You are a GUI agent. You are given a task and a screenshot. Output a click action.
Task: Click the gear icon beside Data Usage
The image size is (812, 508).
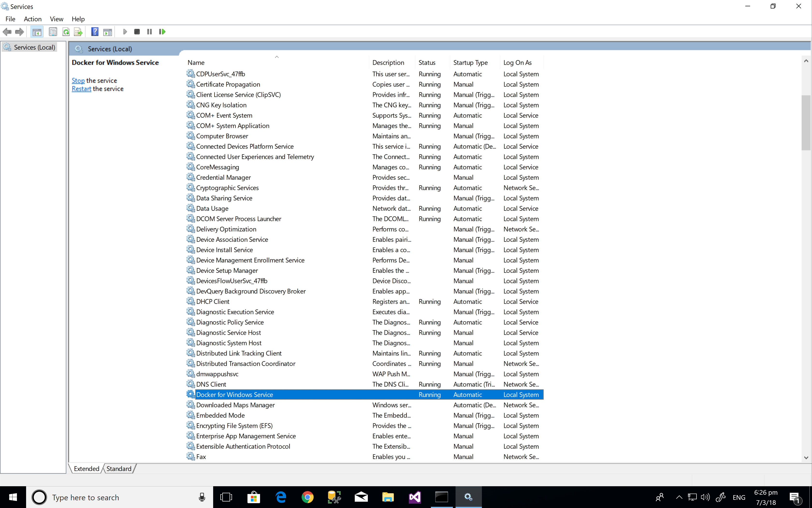[191, 208]
